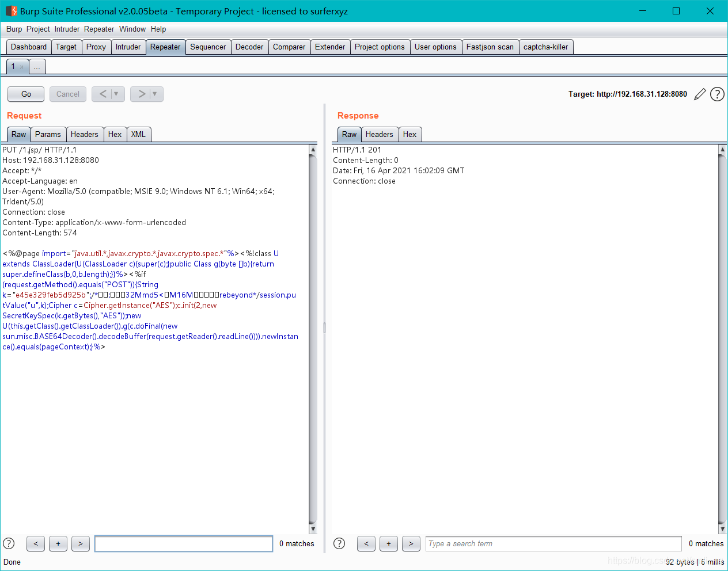Click the 'Content-Length: 574' header line
This screenshot has width=728, height=571.
coord(39,233)
